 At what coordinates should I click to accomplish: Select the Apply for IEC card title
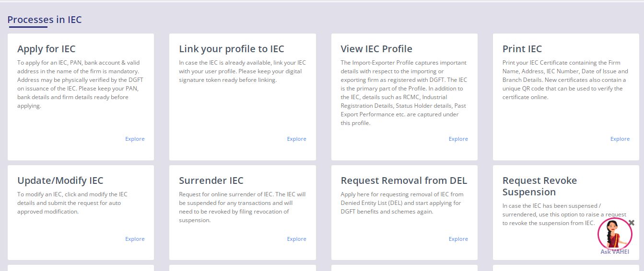point(47,49)
